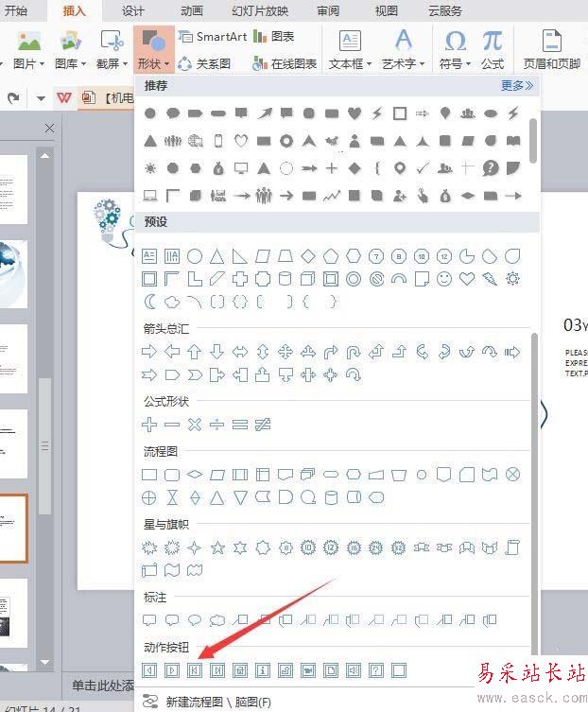Viewport: 588px width, 712px height.
Task: Pick the cube preset shape
Action: click(x=308, y=279)
